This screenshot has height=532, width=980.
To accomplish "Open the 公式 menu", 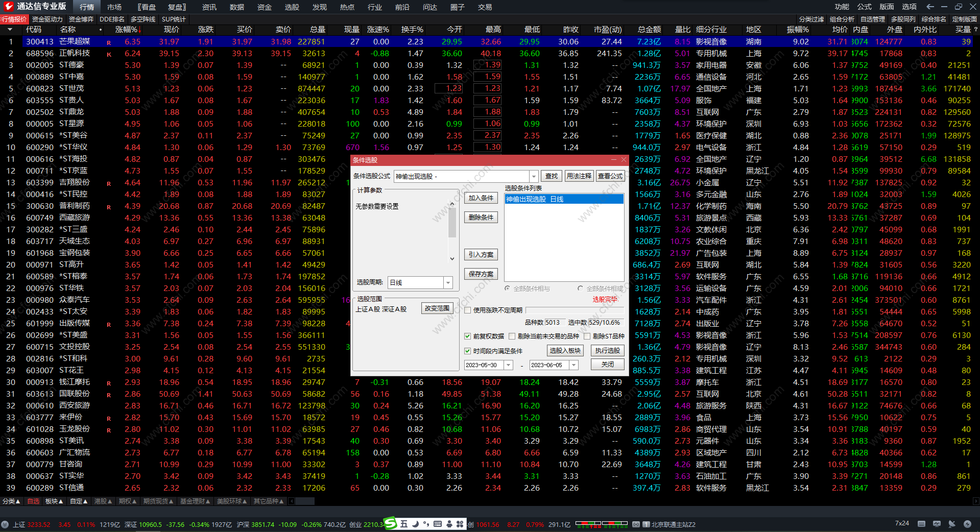I will (x=864, y=7).
